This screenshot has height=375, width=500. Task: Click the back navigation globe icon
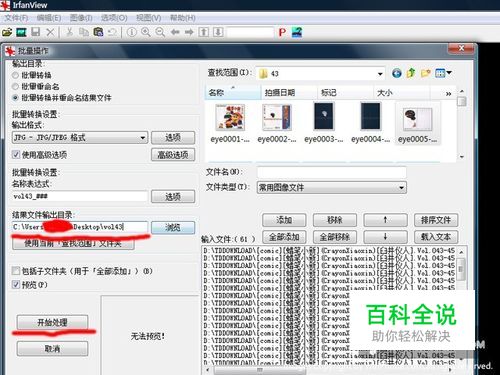click(x=396, y=73)
